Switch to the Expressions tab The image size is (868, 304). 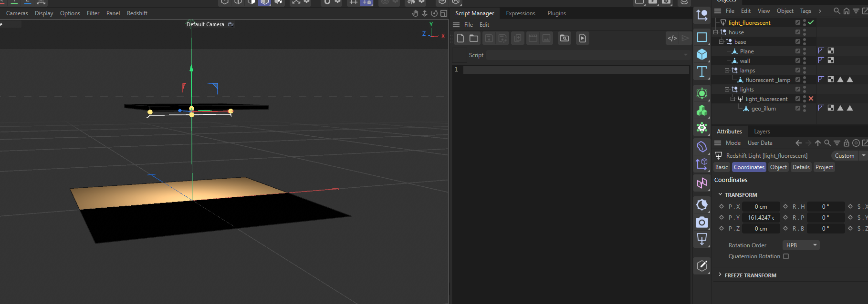520,13
